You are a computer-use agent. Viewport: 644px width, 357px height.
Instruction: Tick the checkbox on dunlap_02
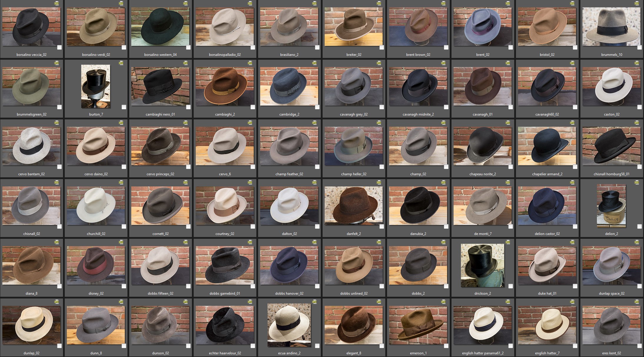[59, 346]
